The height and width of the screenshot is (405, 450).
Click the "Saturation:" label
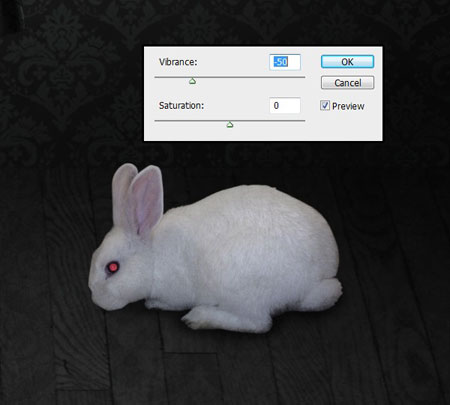[x=181, y=106]
